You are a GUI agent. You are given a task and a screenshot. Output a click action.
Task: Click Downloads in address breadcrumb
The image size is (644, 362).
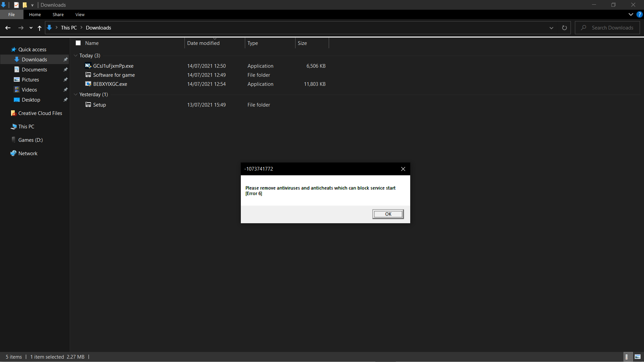[x=98, y=28]
